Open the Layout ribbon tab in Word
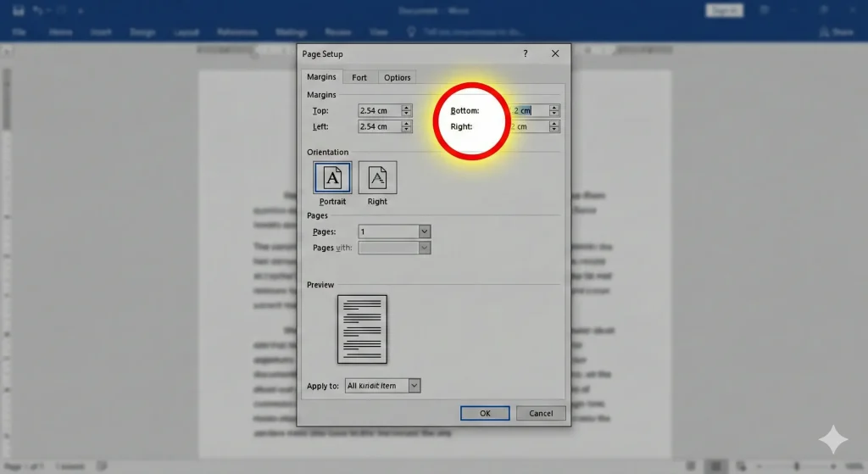868x474 pixels. 186,32
